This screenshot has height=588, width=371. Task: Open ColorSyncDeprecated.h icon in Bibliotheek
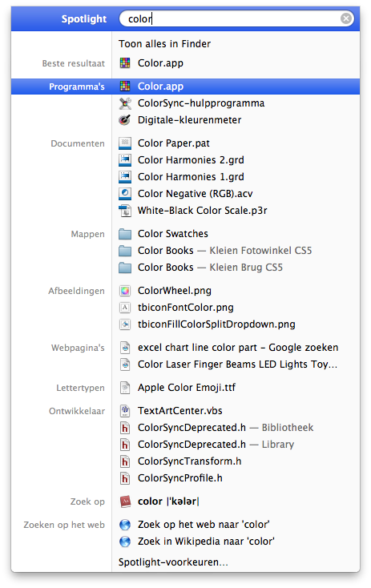125,428
